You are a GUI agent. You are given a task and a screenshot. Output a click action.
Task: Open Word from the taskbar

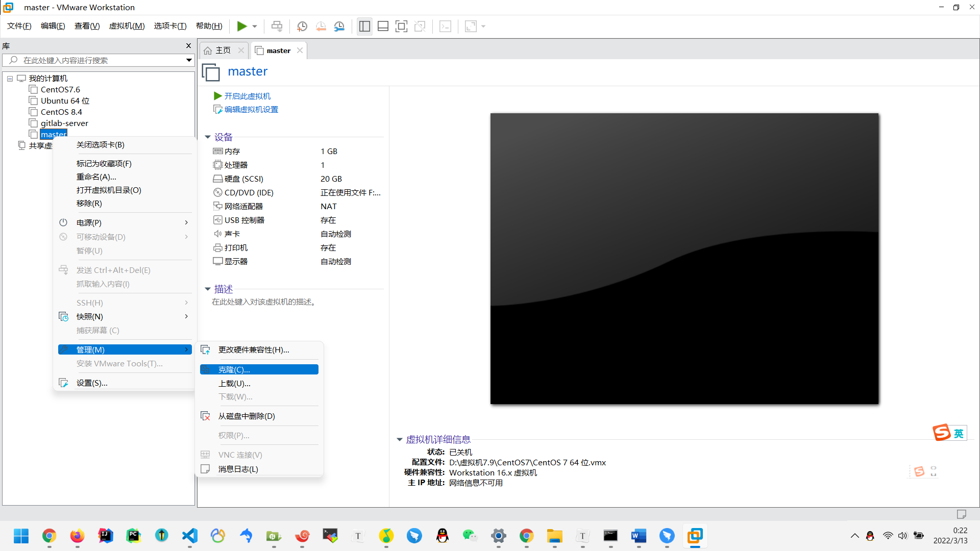tap(639, 536)
